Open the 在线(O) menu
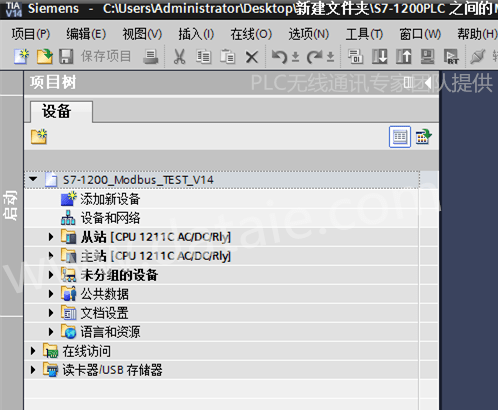Image resolution: width=498 pixels, height=410 pixels. click(251, 34)
